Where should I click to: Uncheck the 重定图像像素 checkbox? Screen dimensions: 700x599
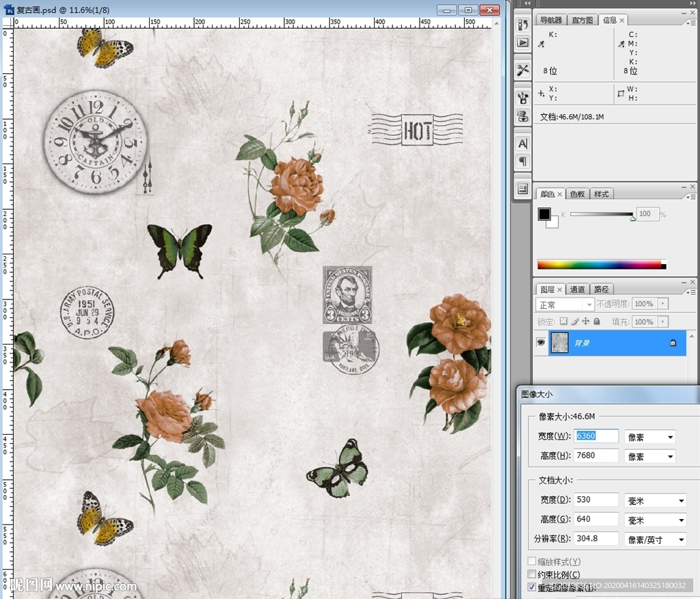click(533, 587)
